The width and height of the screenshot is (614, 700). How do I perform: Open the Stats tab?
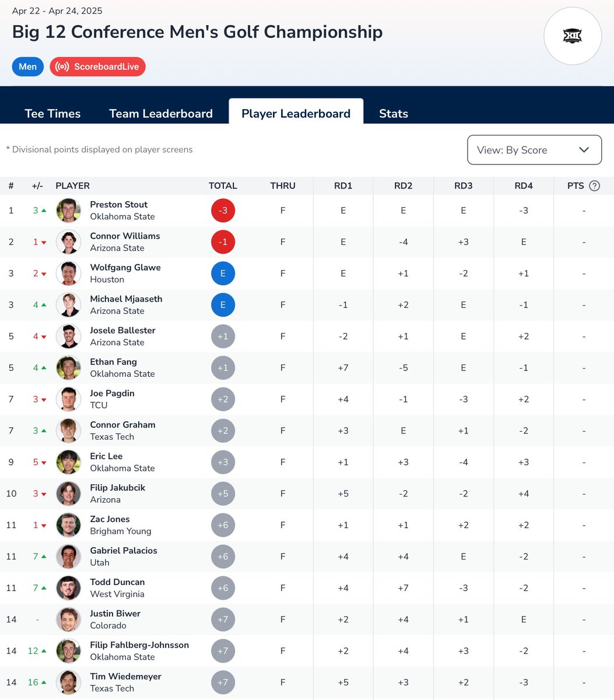point(394,113)
